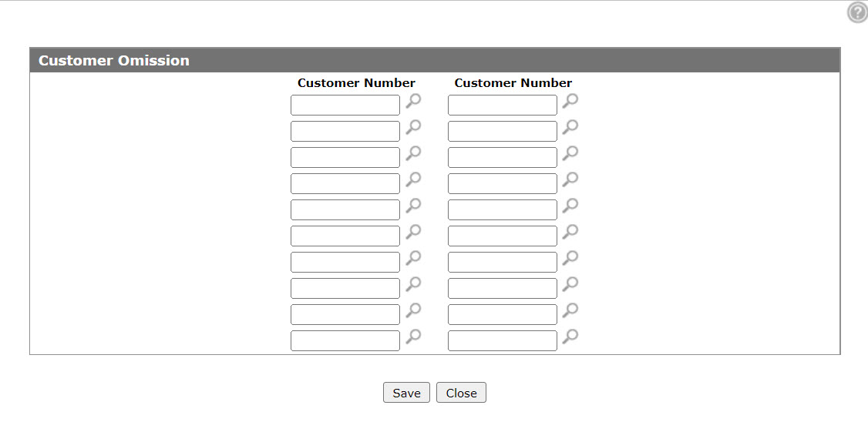The image size is (868, 422).
Task: Open lookup beside fourth left Customer Number field
Action: point(413,179)
